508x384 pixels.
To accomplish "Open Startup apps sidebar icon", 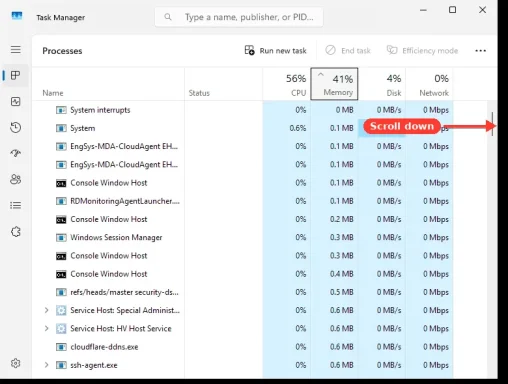I will (x=16, y=153).
